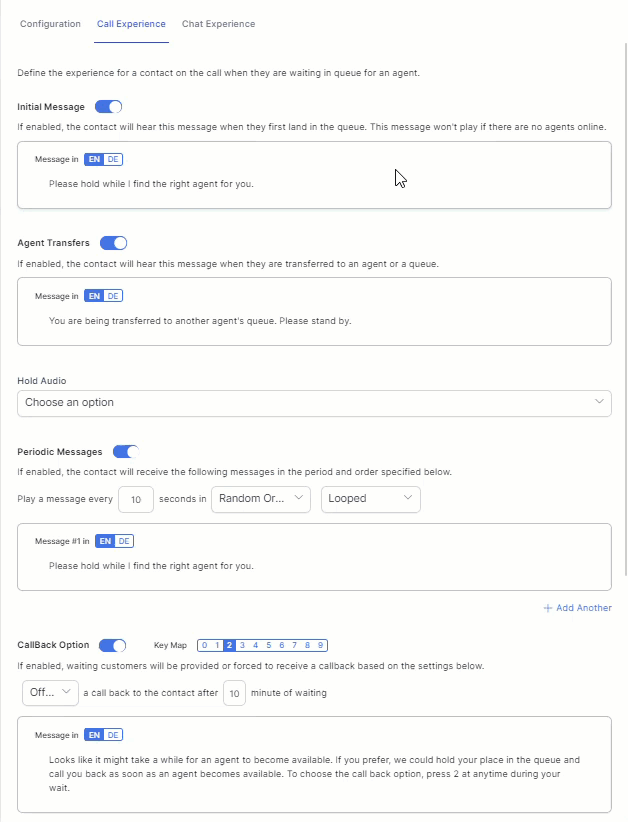Select DE language for CallBack message
Screen dimensions: 628x822
point(113,735)
